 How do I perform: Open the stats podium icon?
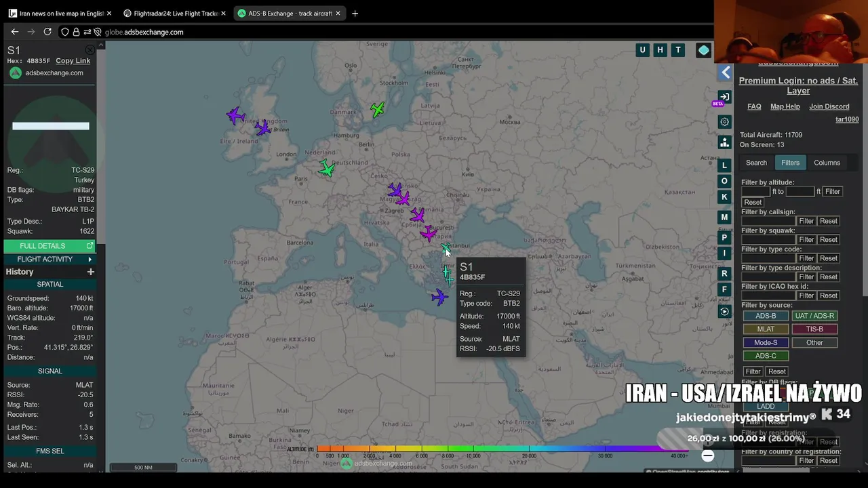coord(724,143)
